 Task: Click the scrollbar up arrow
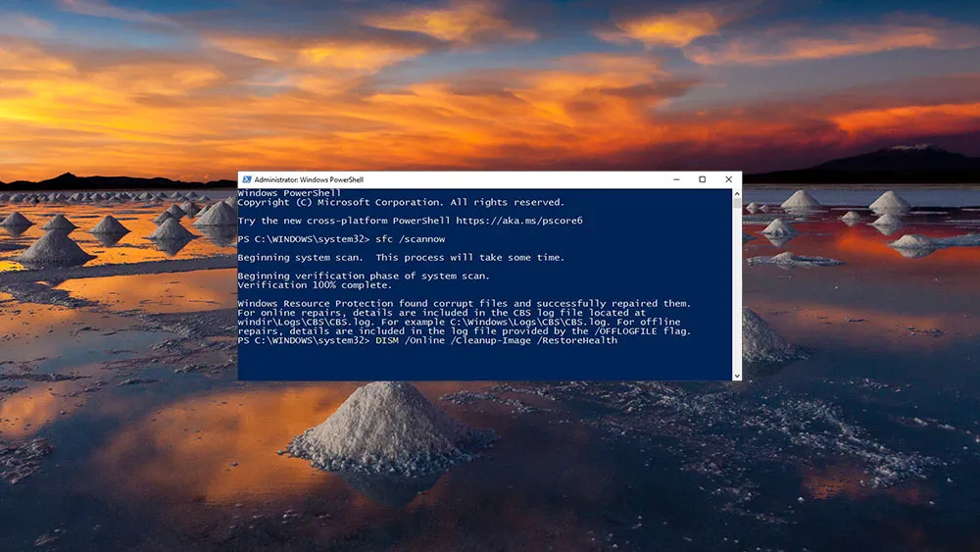736,194
